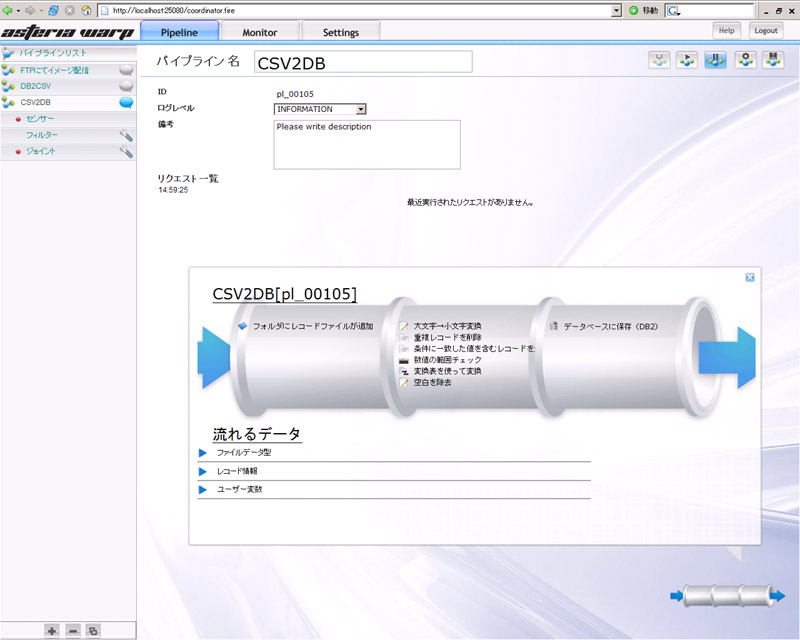Screen dimensions: 800x640
Task: Click the browser Refresh icon
Action: (54, 10)
